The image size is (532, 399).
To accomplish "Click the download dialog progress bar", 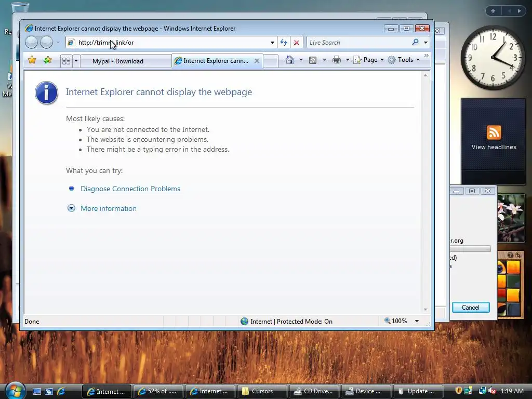I will pyautogui.click(x=470, y=249).
